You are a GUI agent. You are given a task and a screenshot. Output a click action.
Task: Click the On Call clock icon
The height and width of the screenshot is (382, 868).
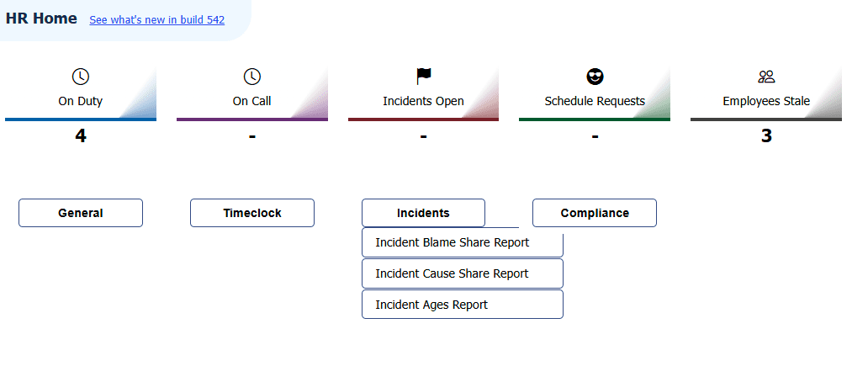click(x=251, y=77)
